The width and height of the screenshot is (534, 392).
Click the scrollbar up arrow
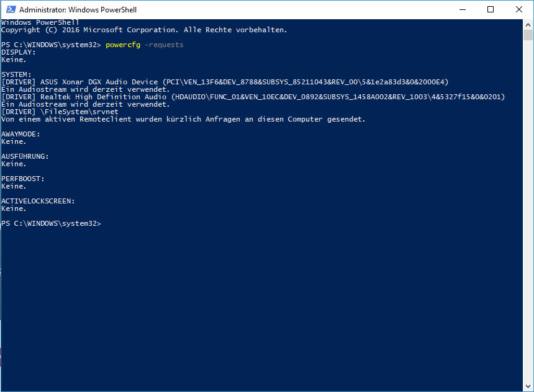(x=528, y=25)
